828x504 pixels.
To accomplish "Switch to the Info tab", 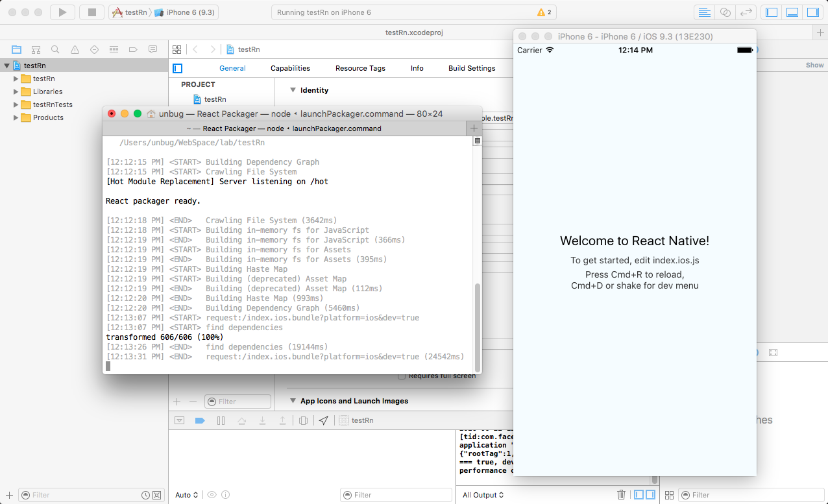I will point(417,68).
